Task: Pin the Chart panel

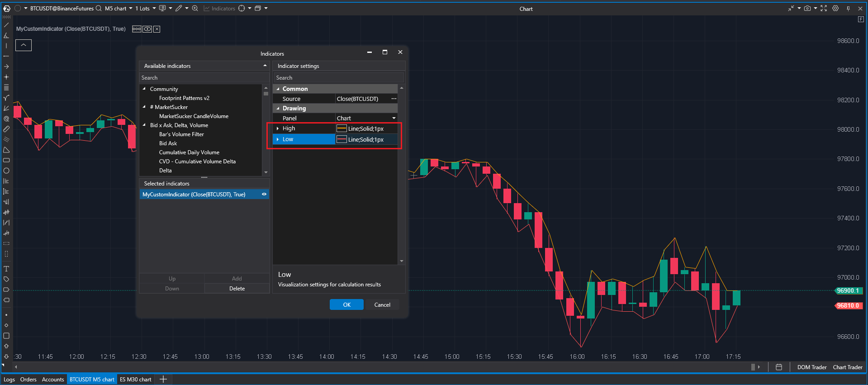Action: 848,8
